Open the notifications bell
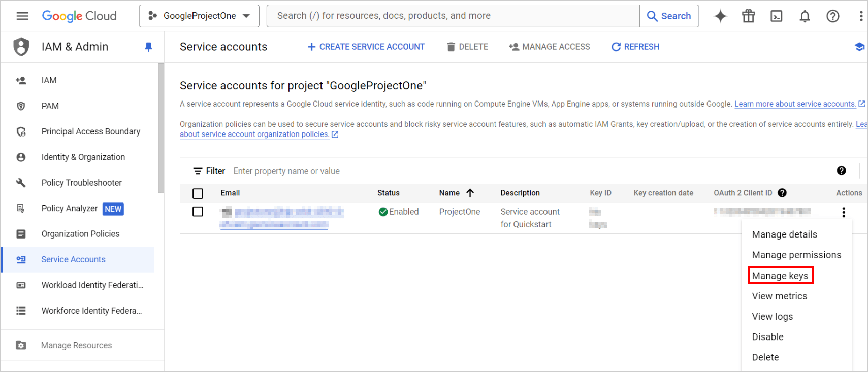The height and width of the screenshot is (372, 868). coord(805,16)
